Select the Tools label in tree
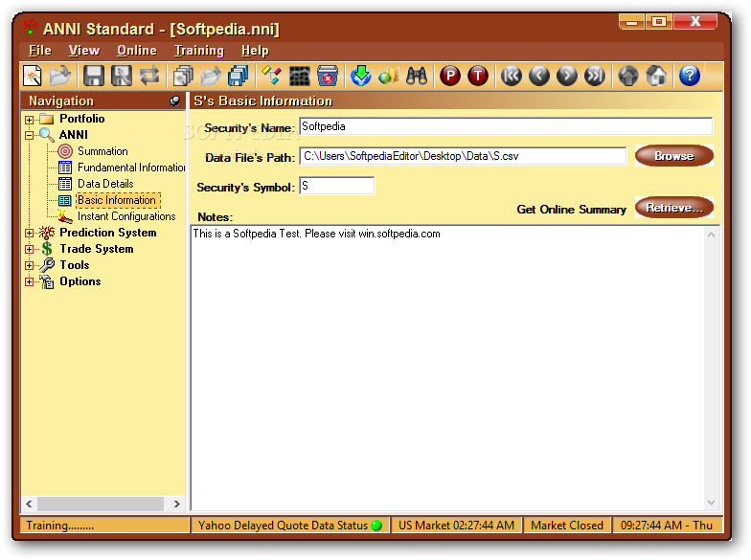The height and width of the screenshot is (560, 751). (x=75, y=265)
